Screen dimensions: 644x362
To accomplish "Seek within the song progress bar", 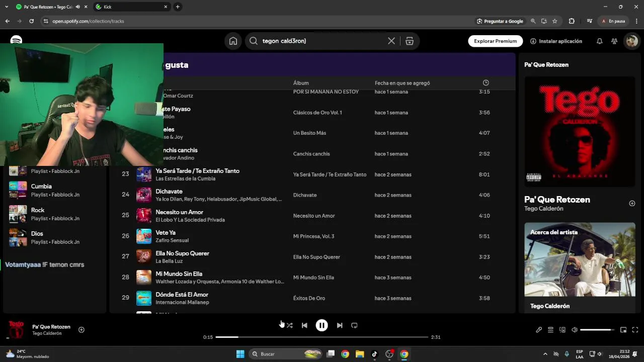I will point(322,337).
